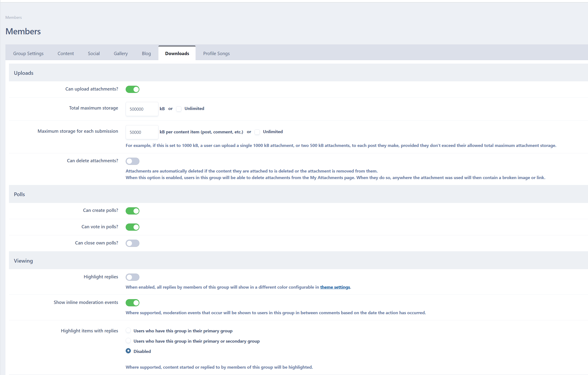
Task: Disable Show inline moderation events toggle
Action: point(132,303)
